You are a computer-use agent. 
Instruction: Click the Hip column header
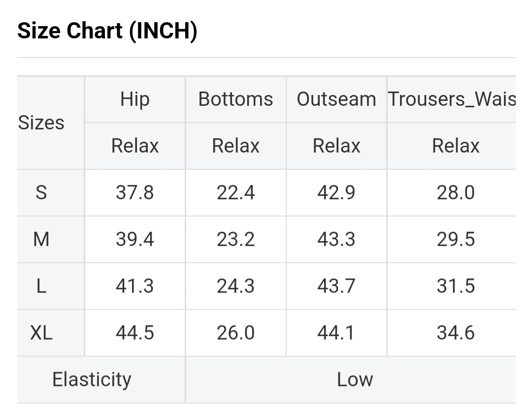pyautogui.click(x=135, y=99)
